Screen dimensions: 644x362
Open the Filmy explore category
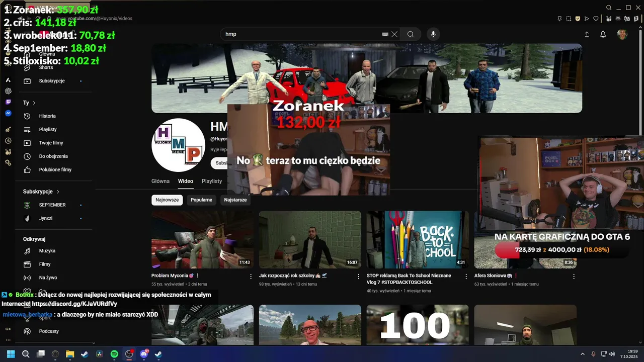[x=45, y=264]
